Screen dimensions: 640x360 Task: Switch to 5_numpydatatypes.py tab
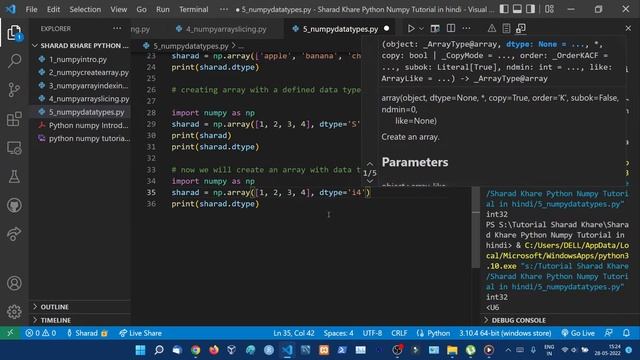[340, 29]
